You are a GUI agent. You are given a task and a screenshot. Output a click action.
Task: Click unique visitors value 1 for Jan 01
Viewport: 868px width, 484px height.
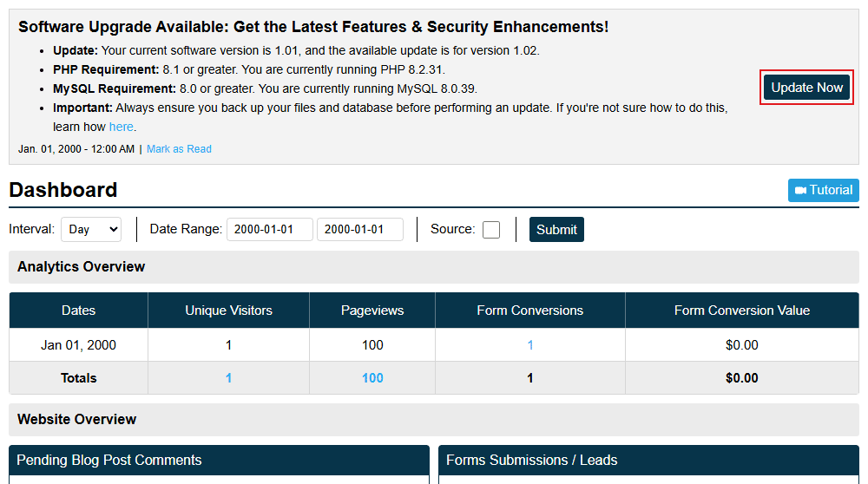(x=228, y=345)
